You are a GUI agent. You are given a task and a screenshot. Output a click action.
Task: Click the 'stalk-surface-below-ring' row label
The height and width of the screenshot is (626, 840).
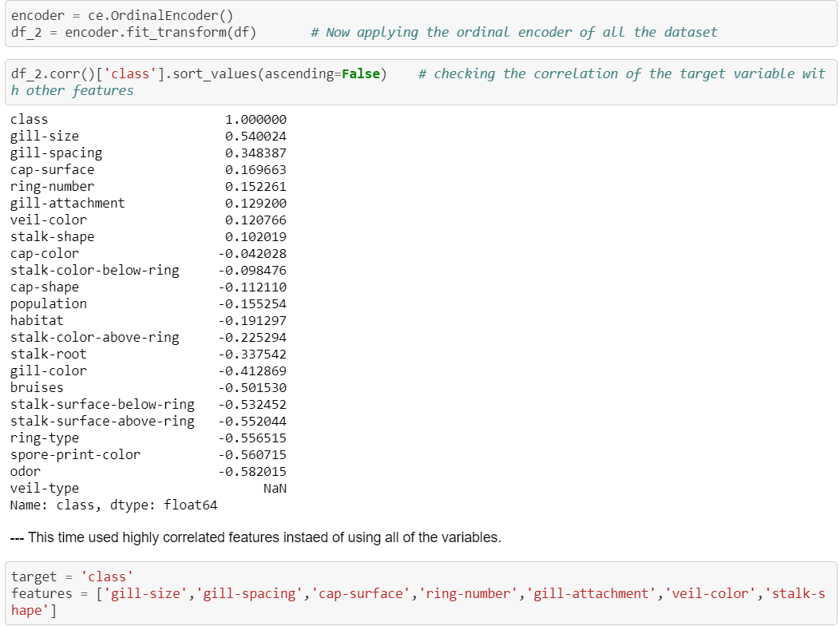coord(102,404)
